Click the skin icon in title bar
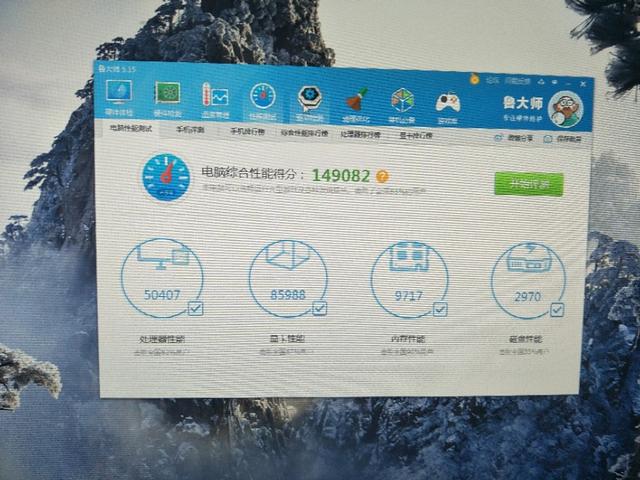Screen dimensions: 640x480 (x=542, y=82)
